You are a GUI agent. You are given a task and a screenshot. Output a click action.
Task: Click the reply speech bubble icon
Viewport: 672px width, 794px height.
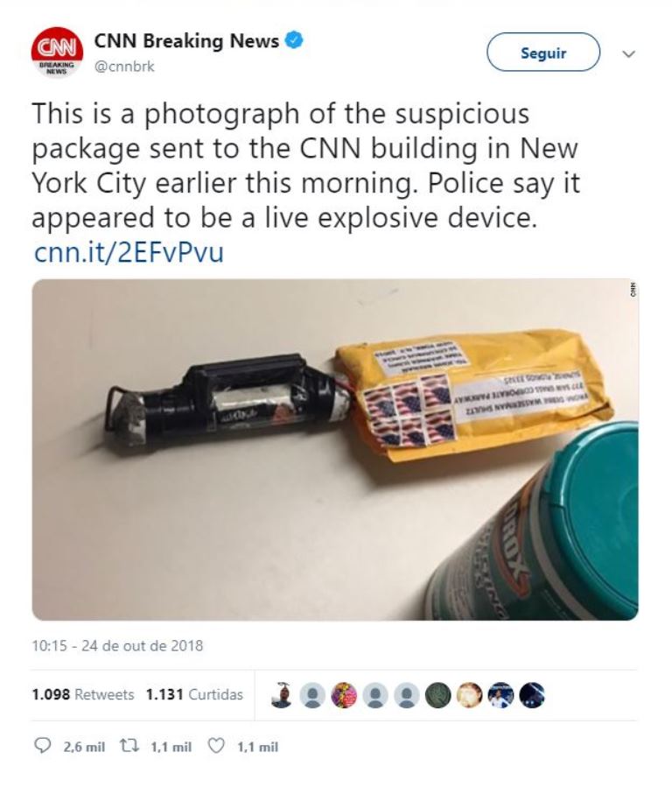tap(41, 745)
